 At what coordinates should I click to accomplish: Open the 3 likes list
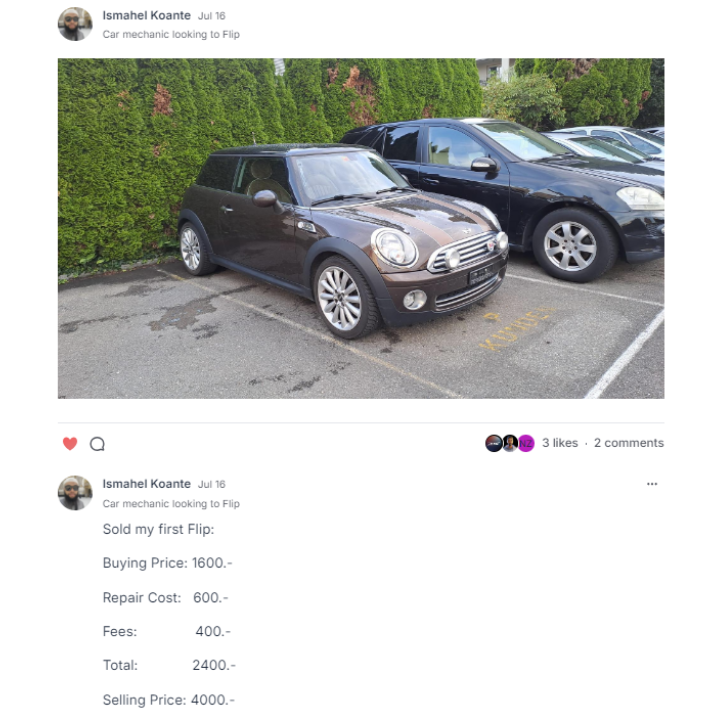560,443
